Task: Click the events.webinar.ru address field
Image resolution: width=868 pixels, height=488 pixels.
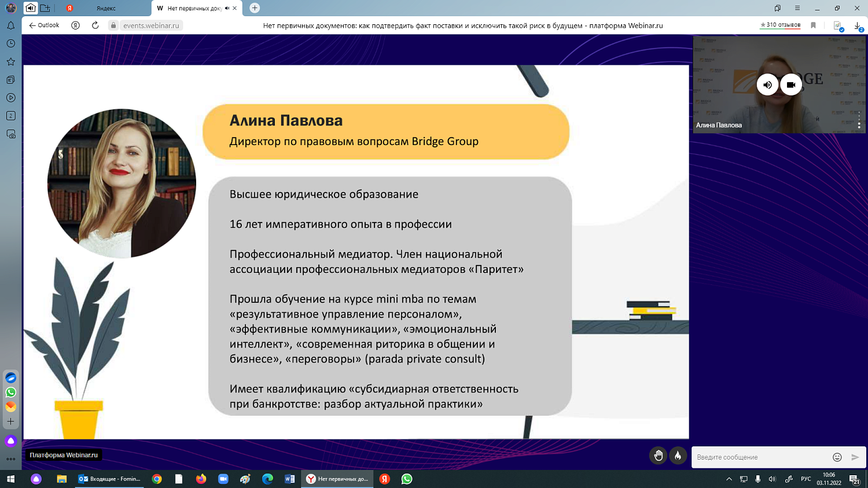Action: (151, 25)
